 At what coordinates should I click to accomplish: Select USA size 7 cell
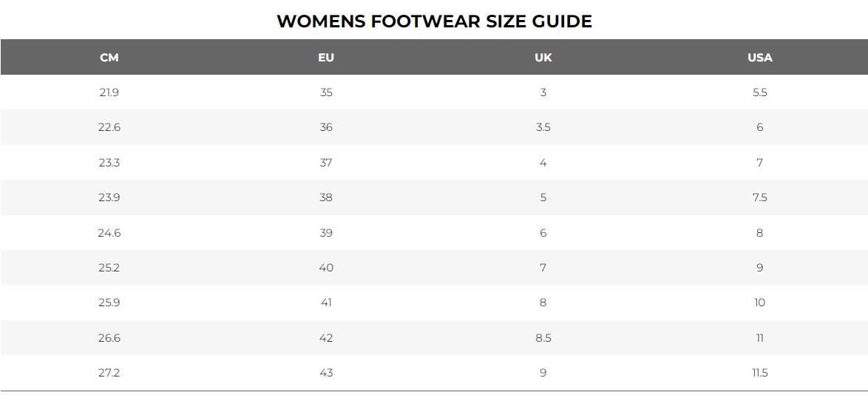click(x=759, y=163)
